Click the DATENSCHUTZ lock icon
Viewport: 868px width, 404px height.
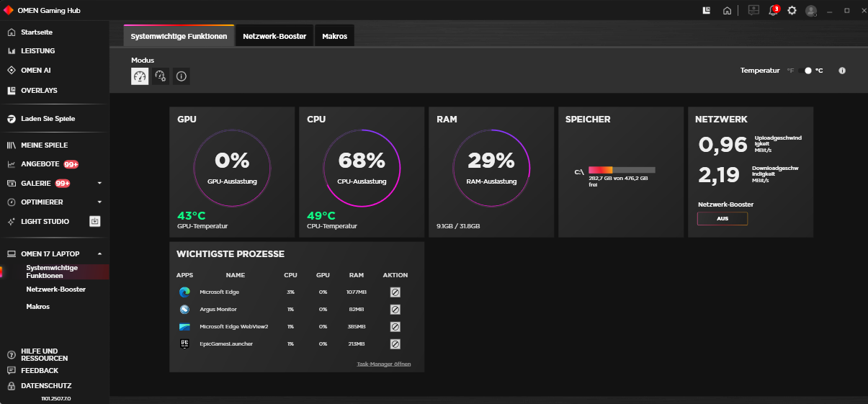click(12, 386)
